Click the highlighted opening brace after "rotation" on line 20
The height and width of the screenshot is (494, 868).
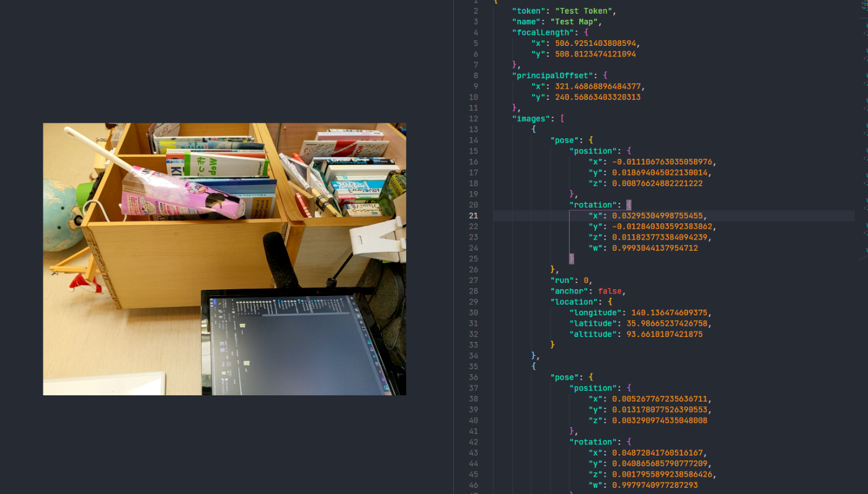(x=629, y=205)
